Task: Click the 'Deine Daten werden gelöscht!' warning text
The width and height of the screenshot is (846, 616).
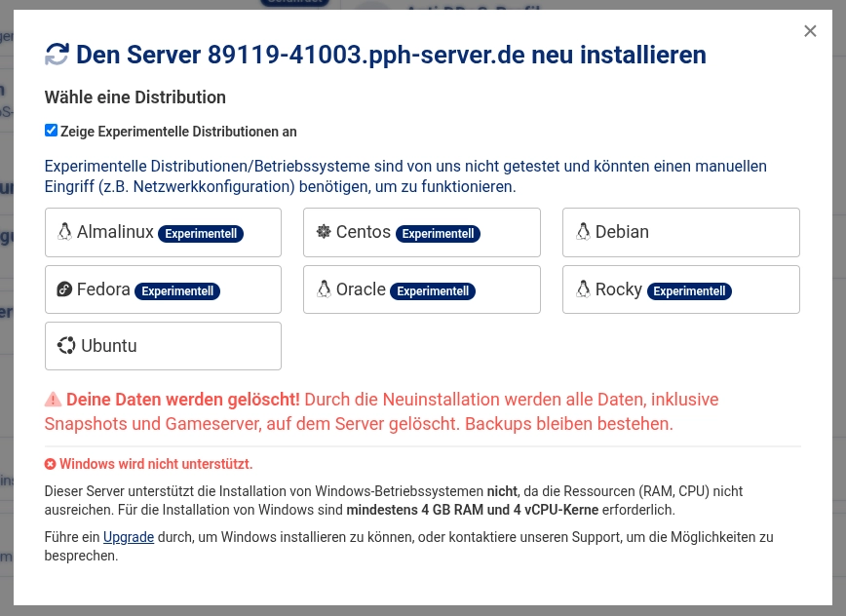Action: click(x=183, y=400)
